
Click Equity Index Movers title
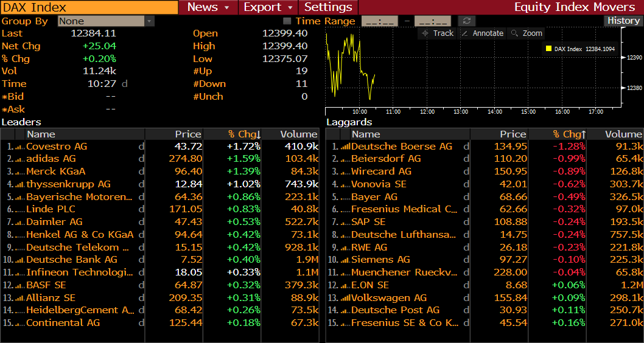point(575,7)
